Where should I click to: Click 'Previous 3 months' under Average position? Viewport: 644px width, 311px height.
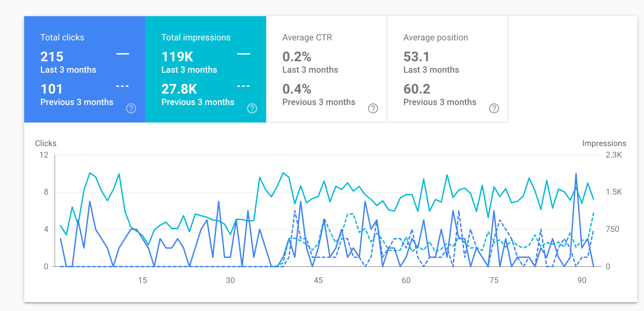click(x=440, y=102)
